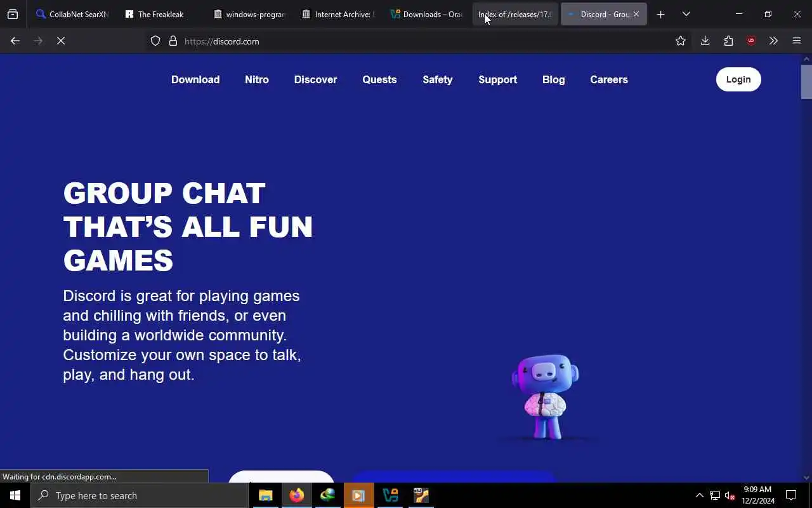
Task: Open the VirtualBox taskbar icon
Action: tap(390, 495)
